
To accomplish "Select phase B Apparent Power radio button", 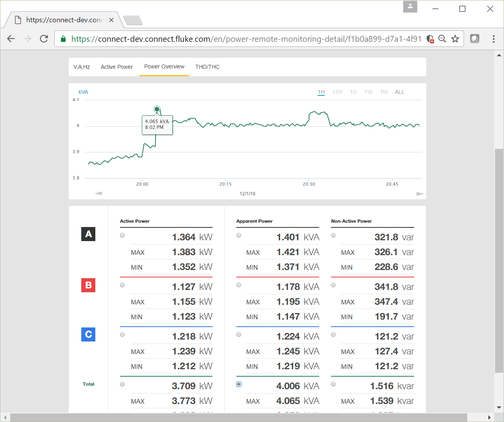I will (x=239, y=285).
